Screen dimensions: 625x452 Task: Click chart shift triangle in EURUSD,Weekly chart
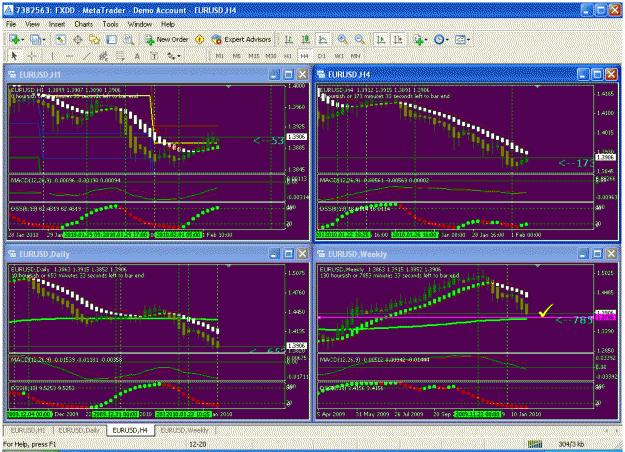537,265
